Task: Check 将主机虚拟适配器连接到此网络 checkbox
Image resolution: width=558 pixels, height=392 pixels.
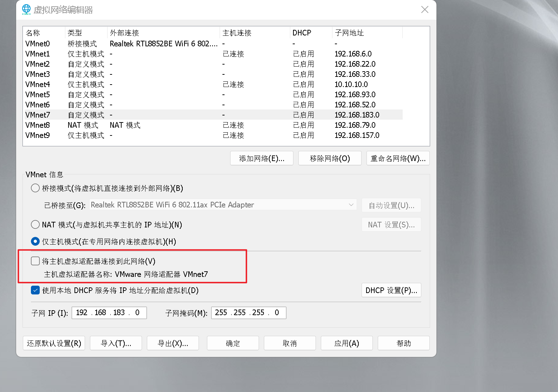Action: tap(35, 261)
